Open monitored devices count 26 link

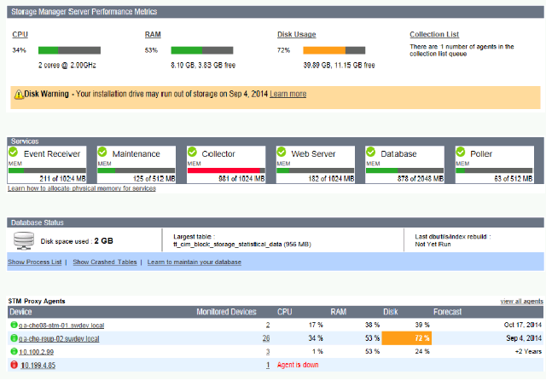(x=266, y=338)
